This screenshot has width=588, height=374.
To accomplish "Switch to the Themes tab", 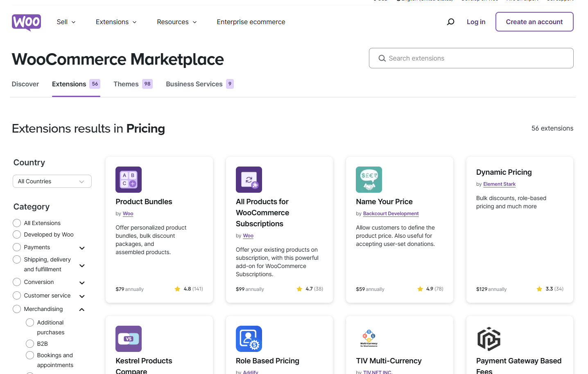I will [x=133, y=84].
